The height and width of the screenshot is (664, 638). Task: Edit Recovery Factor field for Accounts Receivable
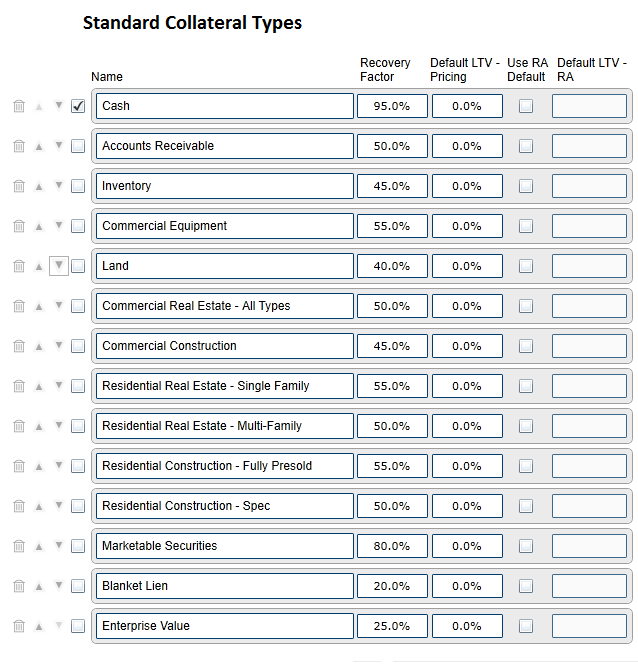pos(392,146)
